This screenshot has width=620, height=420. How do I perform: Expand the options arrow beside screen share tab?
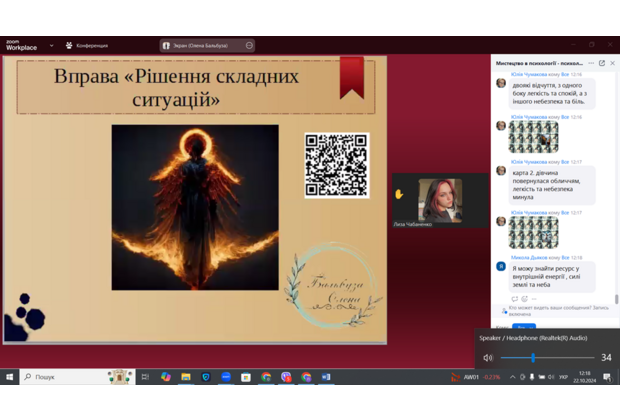coord(249,45)
